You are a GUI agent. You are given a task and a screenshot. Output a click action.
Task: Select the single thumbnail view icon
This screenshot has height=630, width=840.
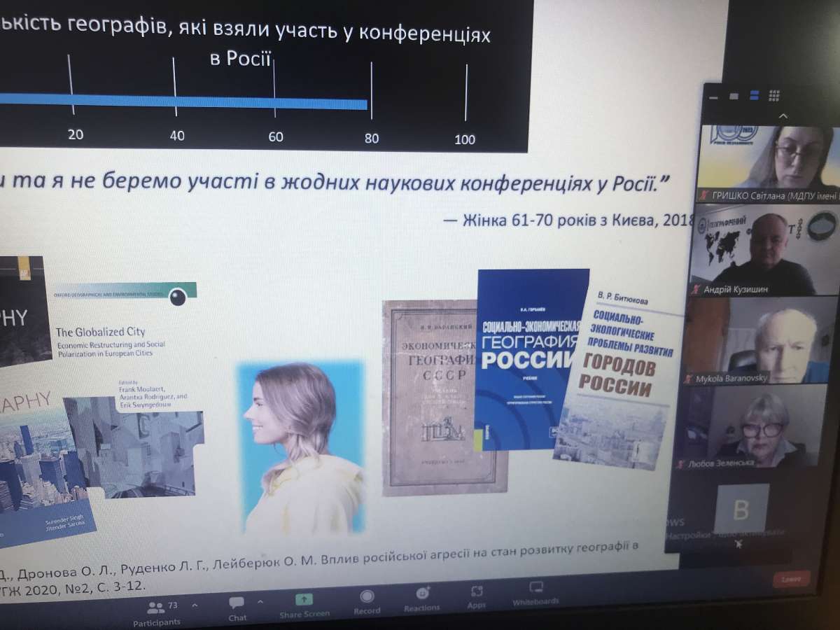click(x=734, y=96)
